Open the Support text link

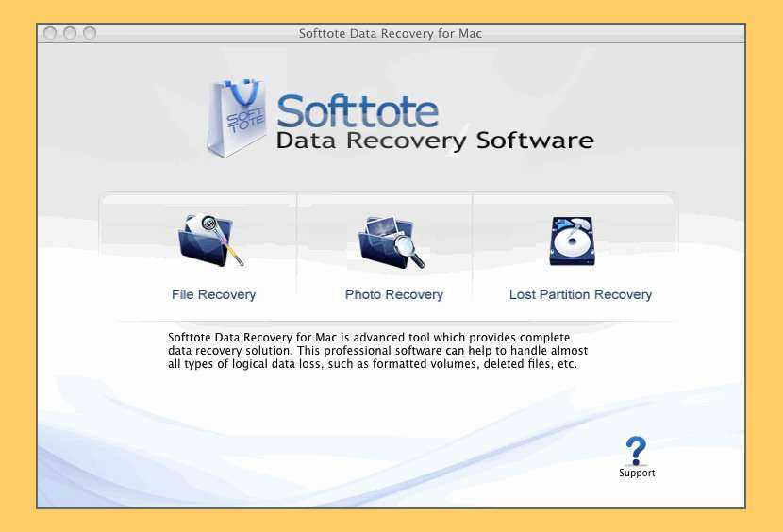637,473
